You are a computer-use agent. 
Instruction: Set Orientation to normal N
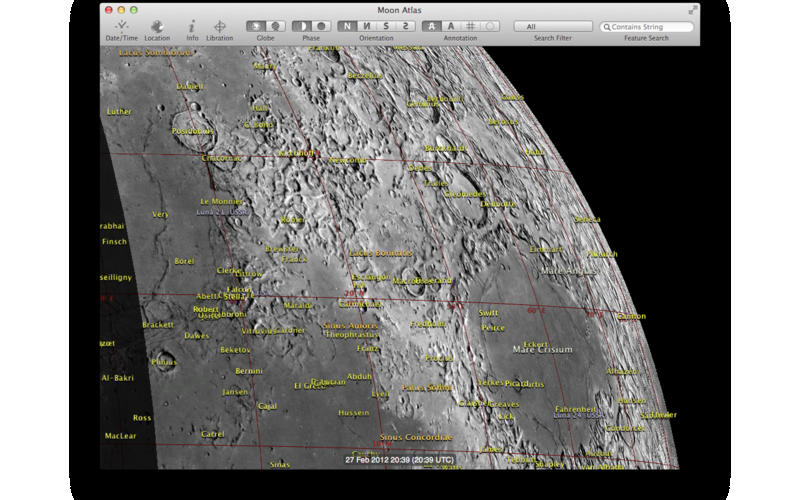(347, 26)
